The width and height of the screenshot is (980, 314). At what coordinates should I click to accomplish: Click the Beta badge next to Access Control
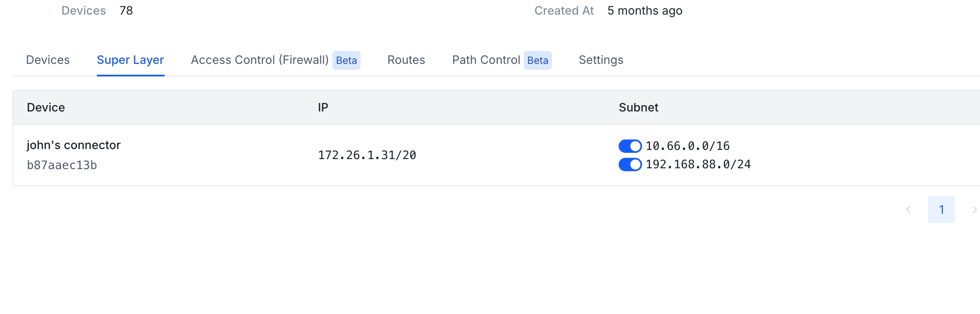(x=346, y=61)
